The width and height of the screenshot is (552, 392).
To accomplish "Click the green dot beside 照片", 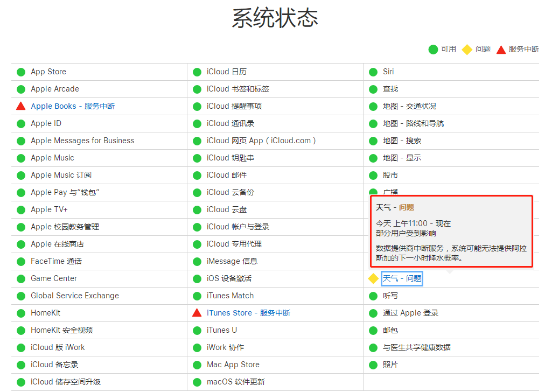I will [373, 365].
